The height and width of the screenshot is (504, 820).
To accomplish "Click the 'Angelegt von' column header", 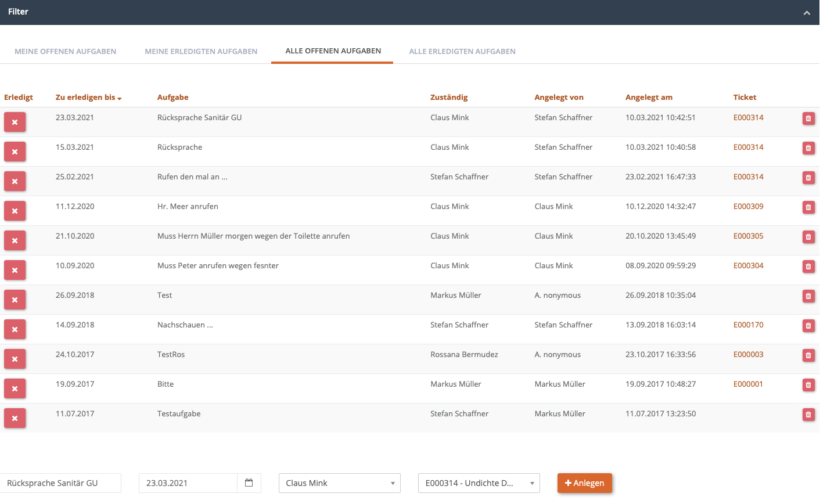I will [x=559, y=98].
